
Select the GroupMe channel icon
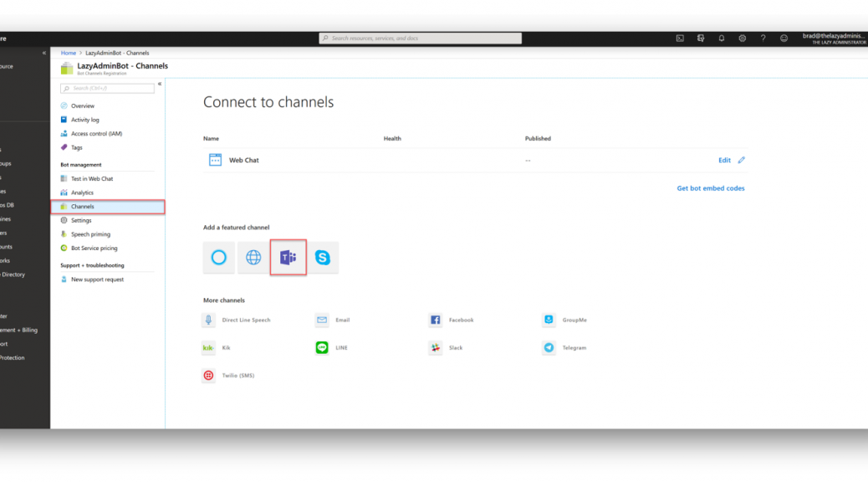coord(549,320)
